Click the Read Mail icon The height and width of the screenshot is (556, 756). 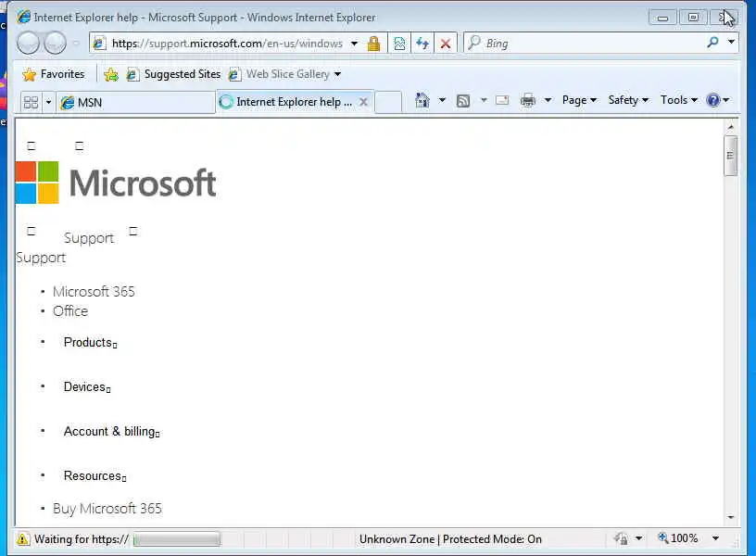pyautogui.click(x=502, y=100)
